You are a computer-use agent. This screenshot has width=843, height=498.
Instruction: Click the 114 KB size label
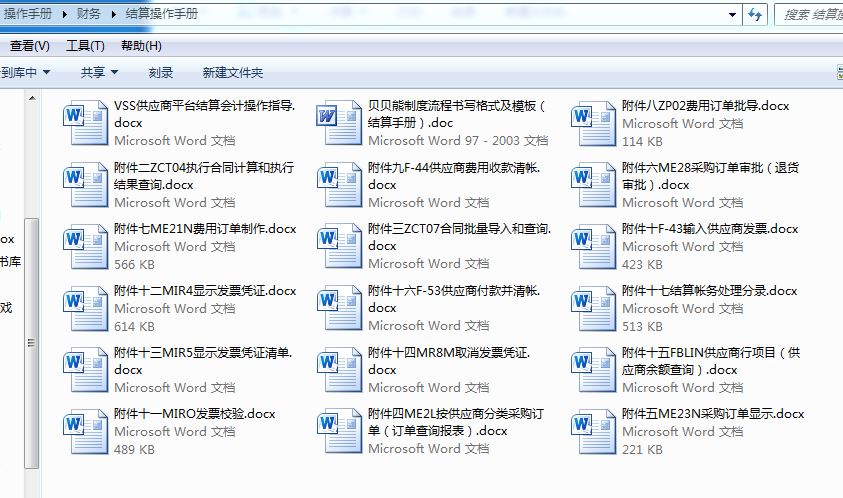click(642, 141)
